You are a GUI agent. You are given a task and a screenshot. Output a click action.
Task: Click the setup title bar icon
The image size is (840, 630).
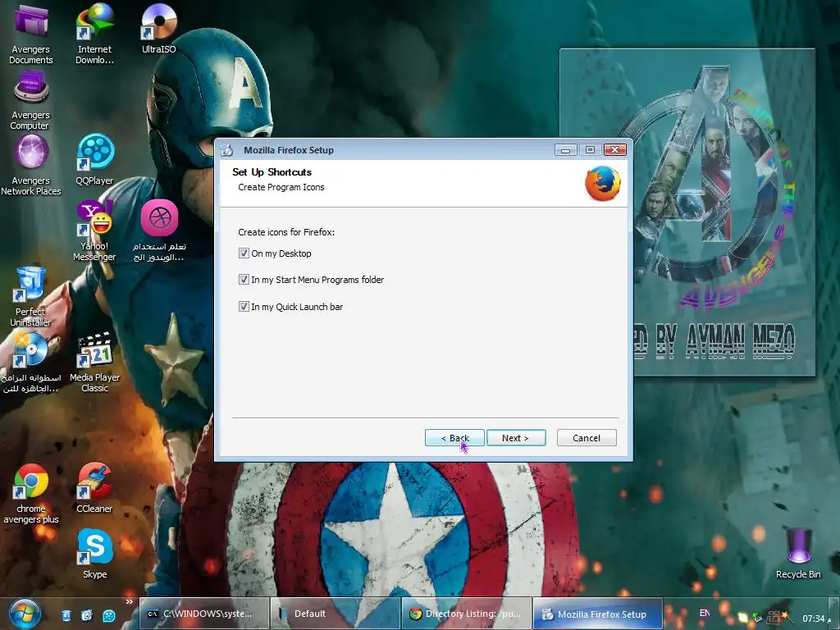pyautogui.click(x=227, y=150)
